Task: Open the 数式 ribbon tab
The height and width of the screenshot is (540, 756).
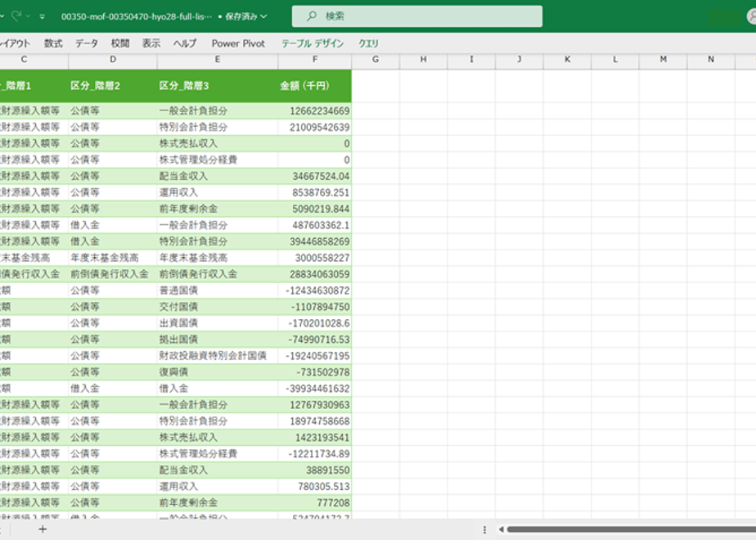Action: 53,43
